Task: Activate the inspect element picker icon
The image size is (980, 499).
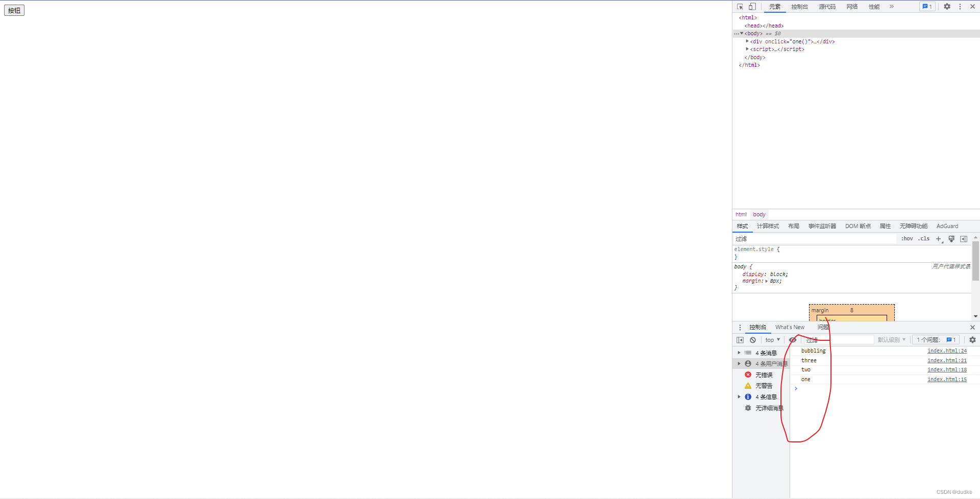Action: pyautogui.click(x=740, y=7)
